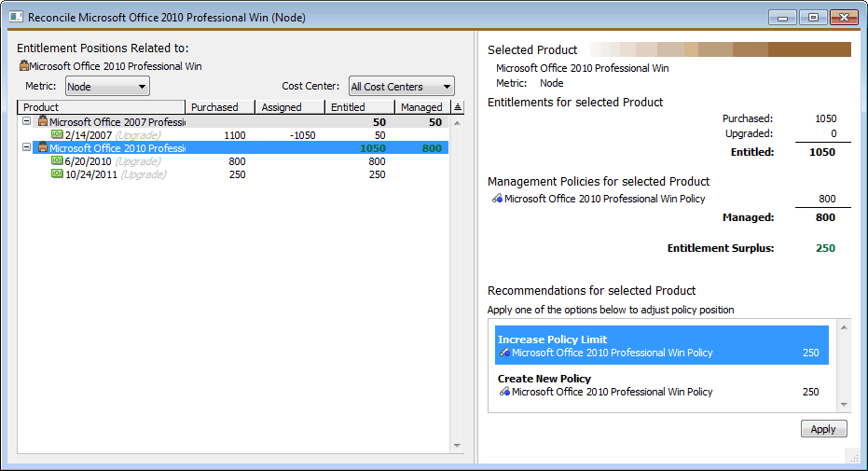
Task: Click the product icon beside Microsoft Office 2007 row
Action: [43, 121]
